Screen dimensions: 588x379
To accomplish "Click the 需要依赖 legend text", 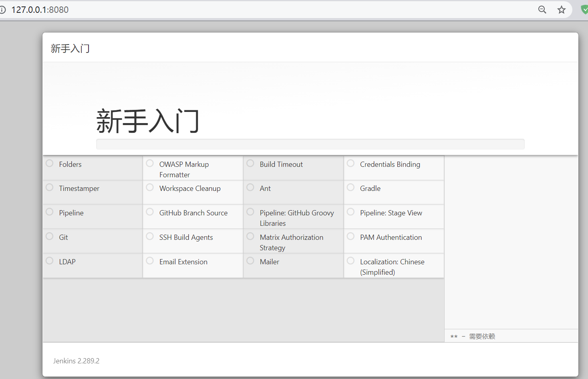I will coord(482,336).
